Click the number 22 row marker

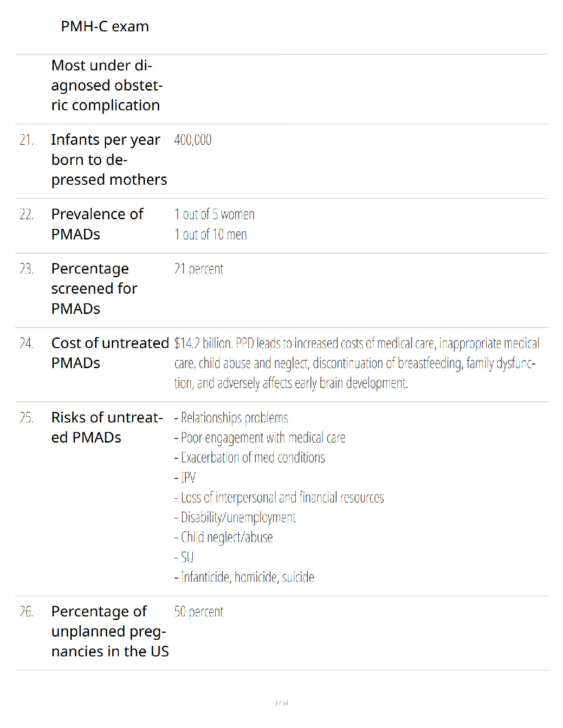(27, 214)
